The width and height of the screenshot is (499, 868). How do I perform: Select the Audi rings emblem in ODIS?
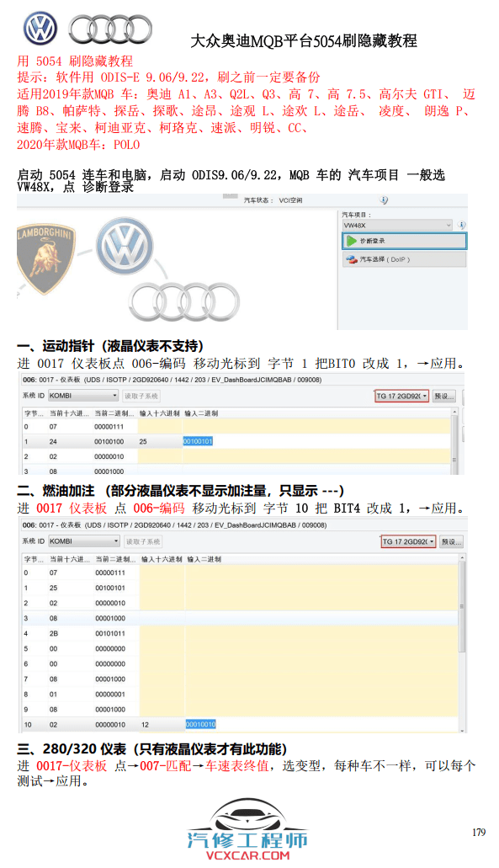(184, 301)
